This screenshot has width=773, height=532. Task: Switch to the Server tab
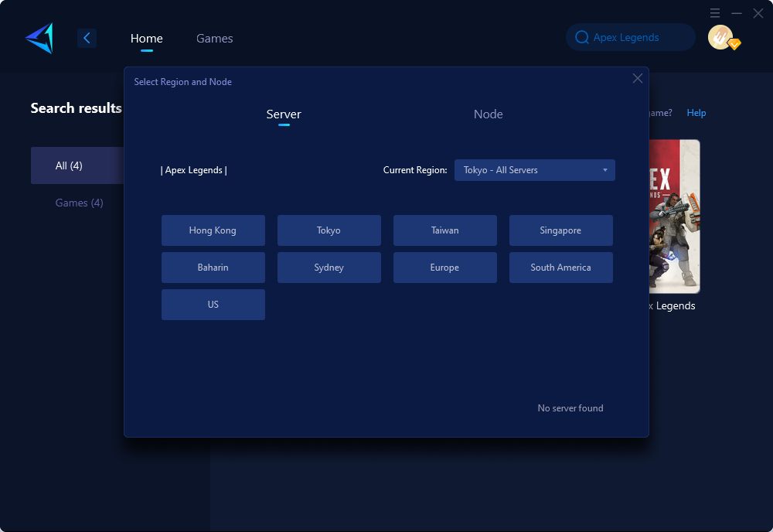click(x=284, y=114)
